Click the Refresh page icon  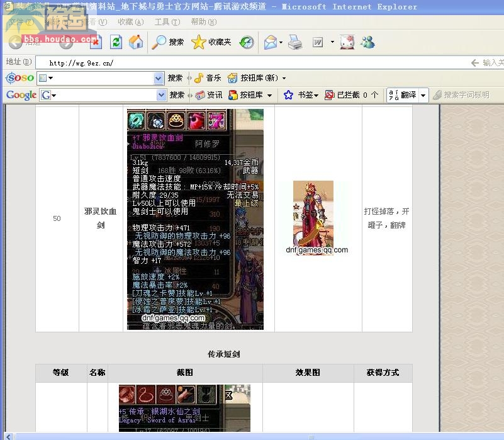point(116,42)
